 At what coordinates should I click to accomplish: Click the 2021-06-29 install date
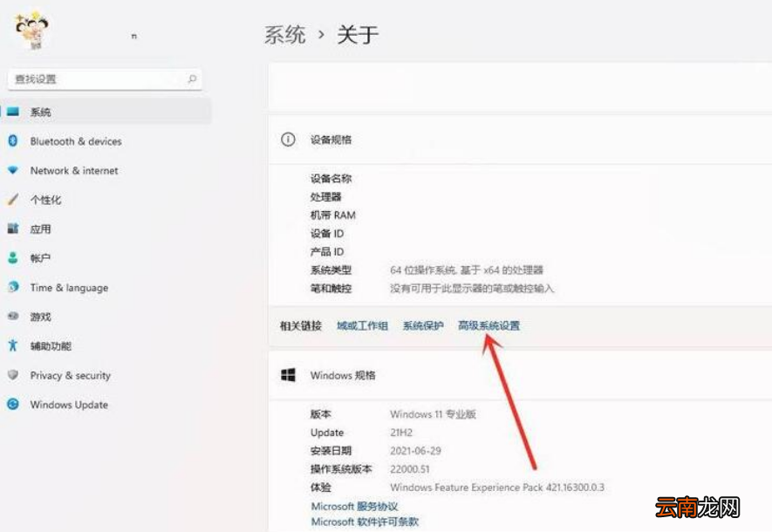click(415, 450)
